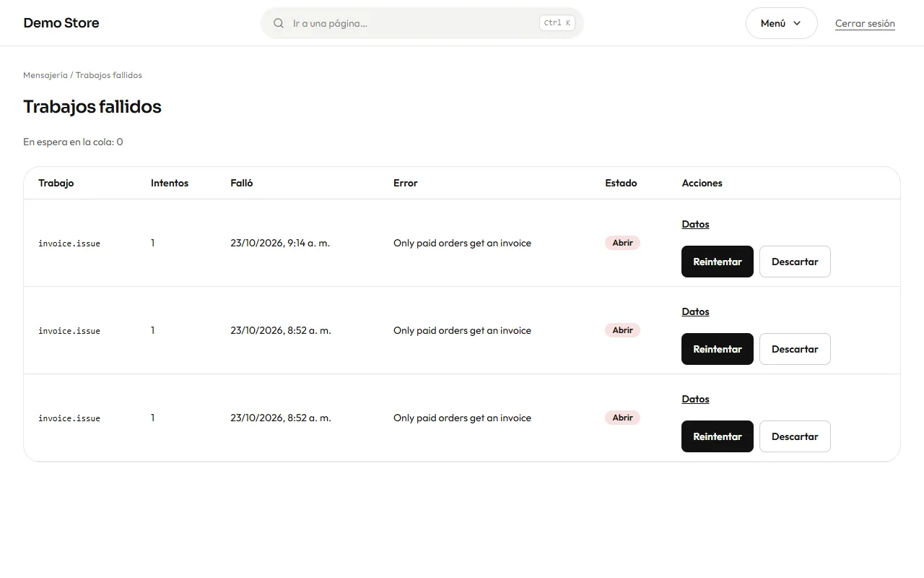Image resolution: width=924 pixels, height=578 pixels.
Task: Click the Trabajo column header
Action: pyautogui.click(x=56, y=183)
